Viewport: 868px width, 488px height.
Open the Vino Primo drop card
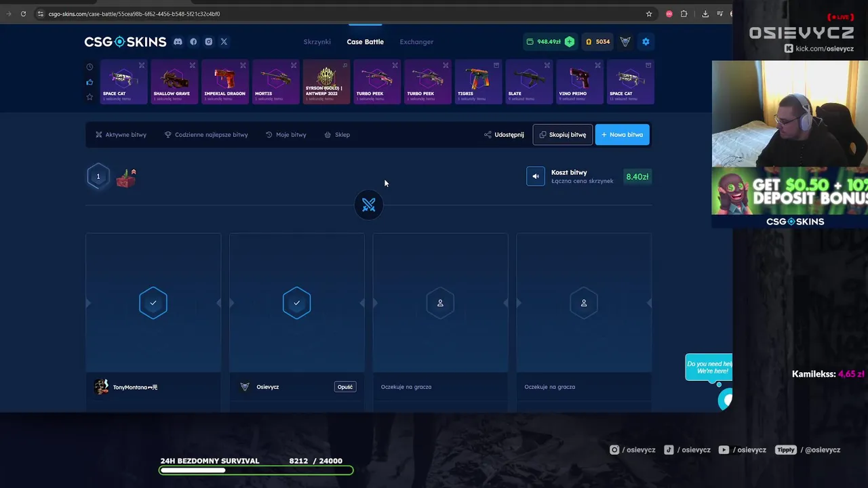click(580, 82)
